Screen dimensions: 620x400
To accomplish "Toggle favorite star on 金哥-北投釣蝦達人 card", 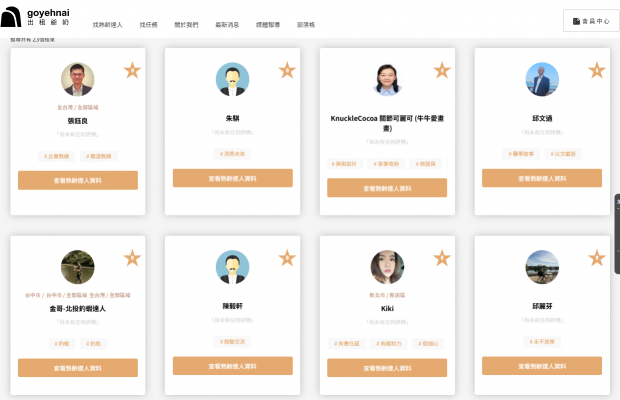I will coord(132,258).
